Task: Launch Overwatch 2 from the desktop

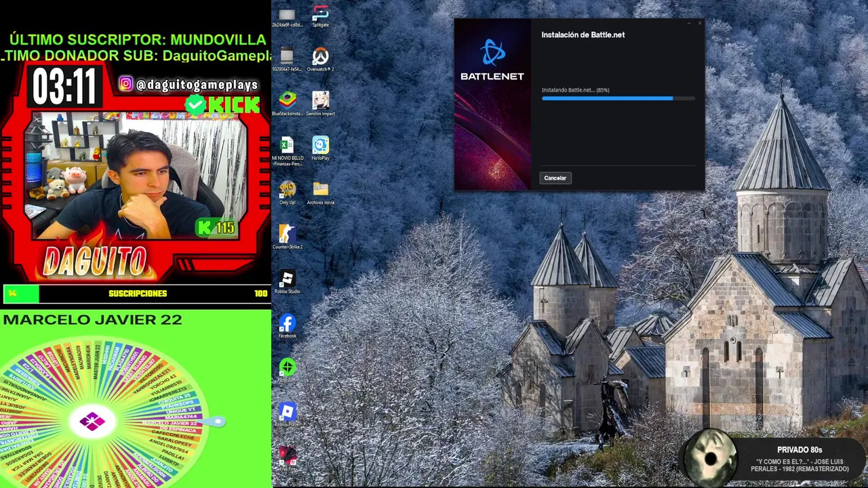Action: point(320,60)
